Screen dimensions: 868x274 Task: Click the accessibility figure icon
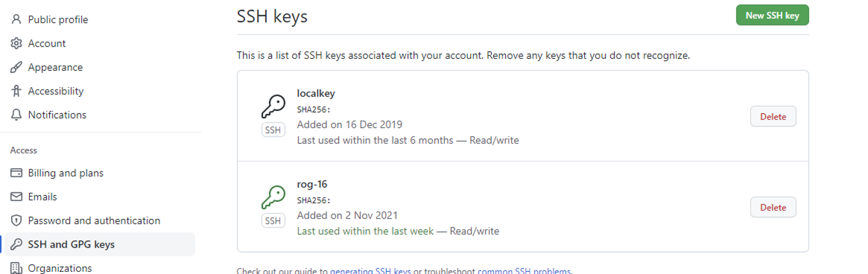point(16,91)
